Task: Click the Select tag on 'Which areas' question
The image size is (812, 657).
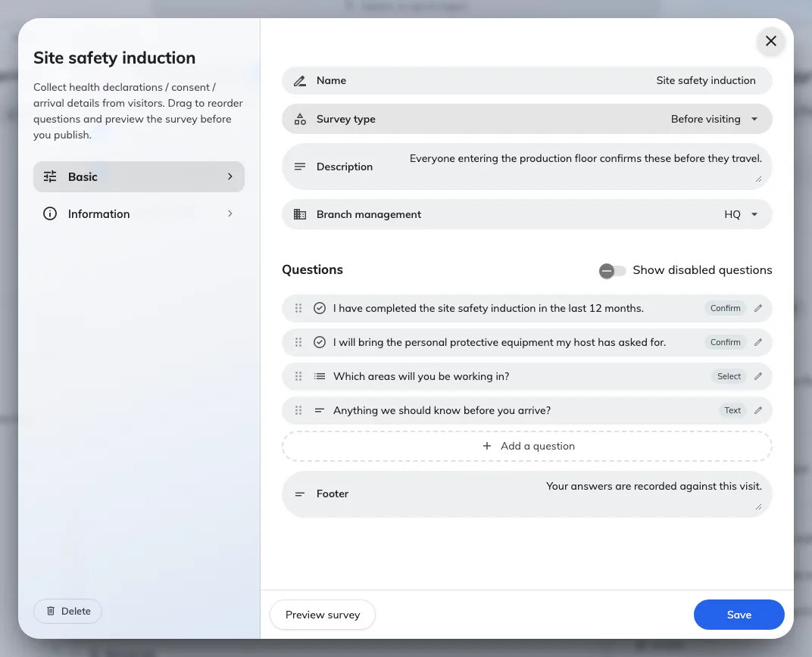Action: [729, 376]
